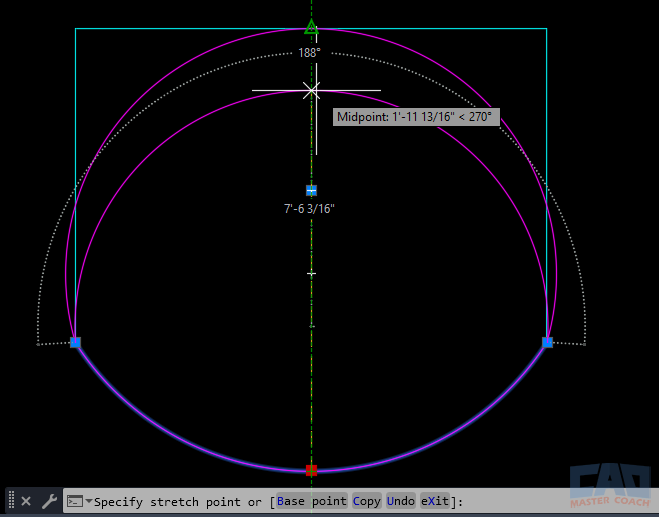Choose the Base point option
The height and width of the screenshot is (517, 659).
pos(311,501)
